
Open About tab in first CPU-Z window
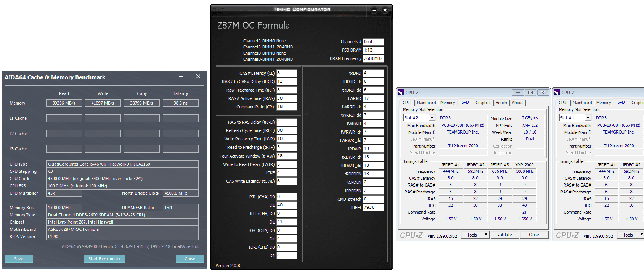tap(517, 103)
